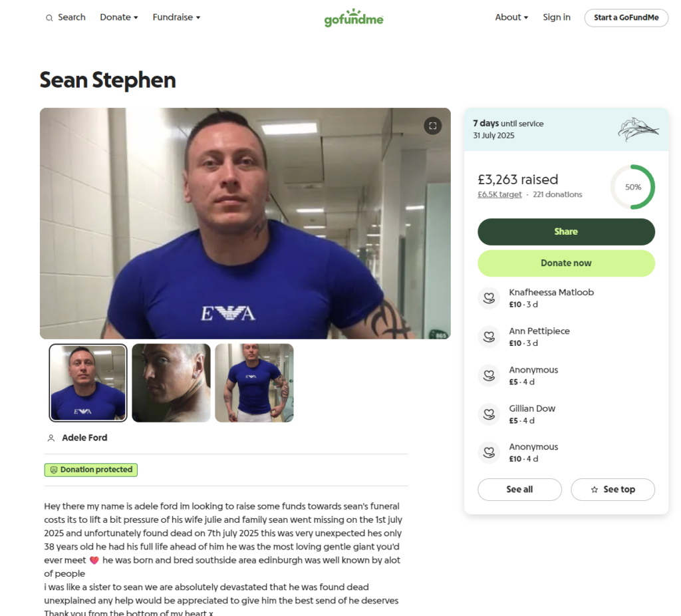Open the £6.5K target link
The width and height of the screenshot is (681, 616).
(499, 195)
